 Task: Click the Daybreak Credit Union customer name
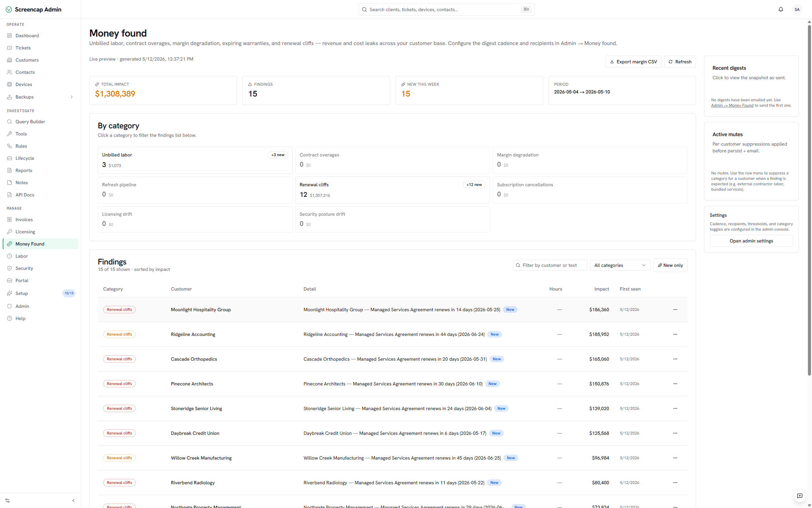(x=195, y=433)
